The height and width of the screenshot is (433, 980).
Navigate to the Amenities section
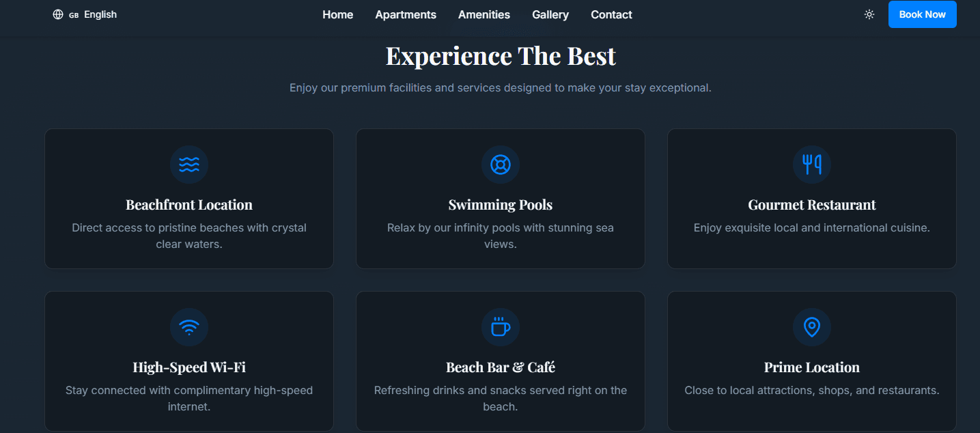coord(484,14)
